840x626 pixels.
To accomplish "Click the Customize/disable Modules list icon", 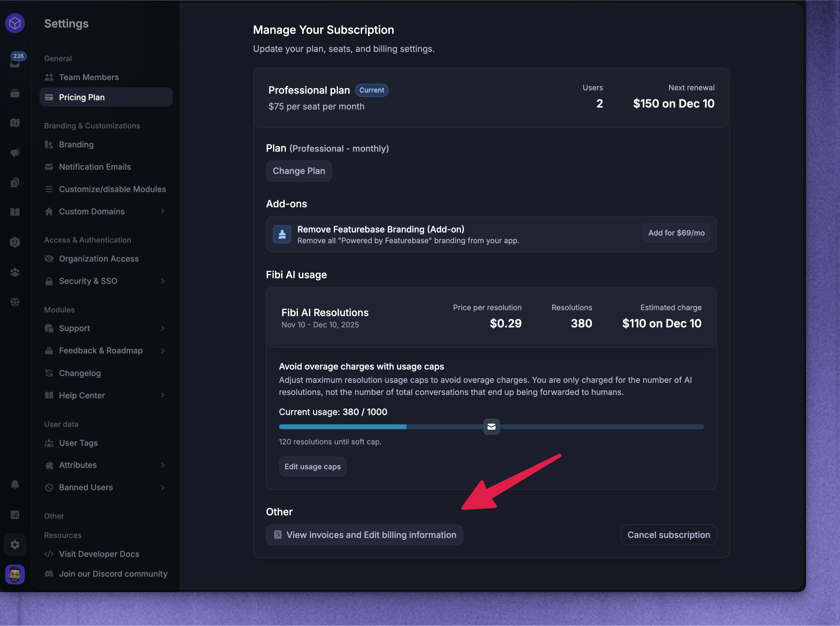I will pos(49,189).
